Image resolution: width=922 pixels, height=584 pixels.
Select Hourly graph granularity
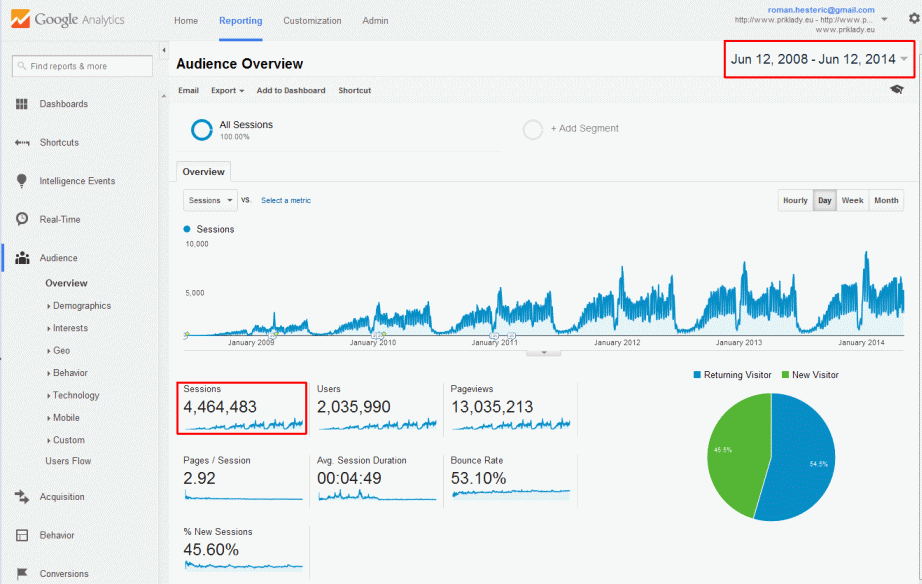tap(795, 201)
